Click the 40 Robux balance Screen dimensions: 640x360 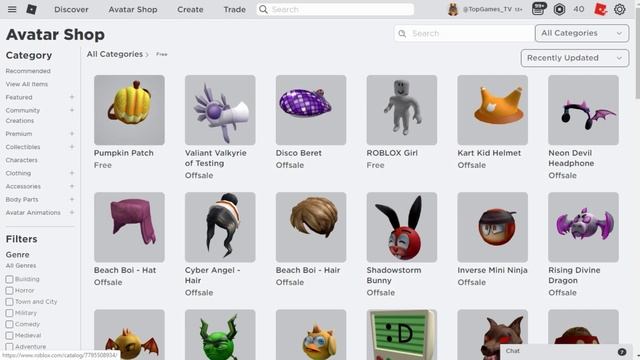point(578,9)
